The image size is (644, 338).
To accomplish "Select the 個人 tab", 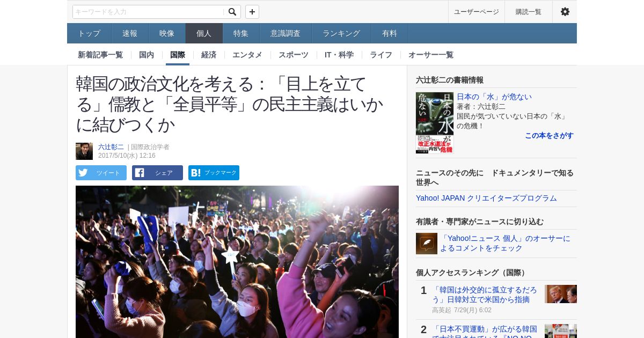I will [204, 33].
